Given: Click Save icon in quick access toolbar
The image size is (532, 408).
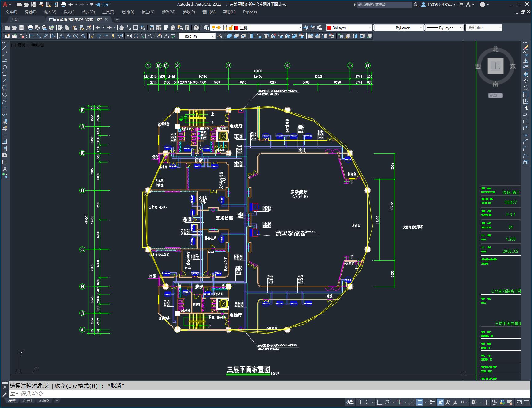Looking at the screenshot, I should [34, 5].
